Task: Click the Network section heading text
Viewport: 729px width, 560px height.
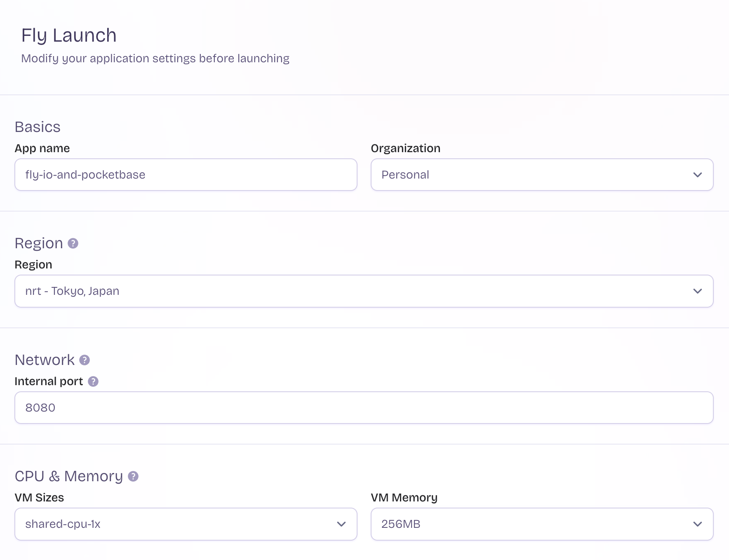Action: (45, 360)
